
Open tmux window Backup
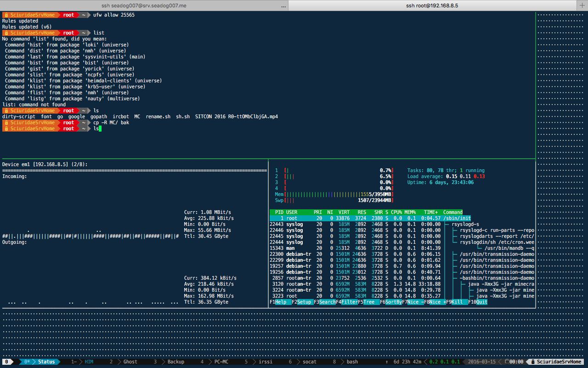169,362
